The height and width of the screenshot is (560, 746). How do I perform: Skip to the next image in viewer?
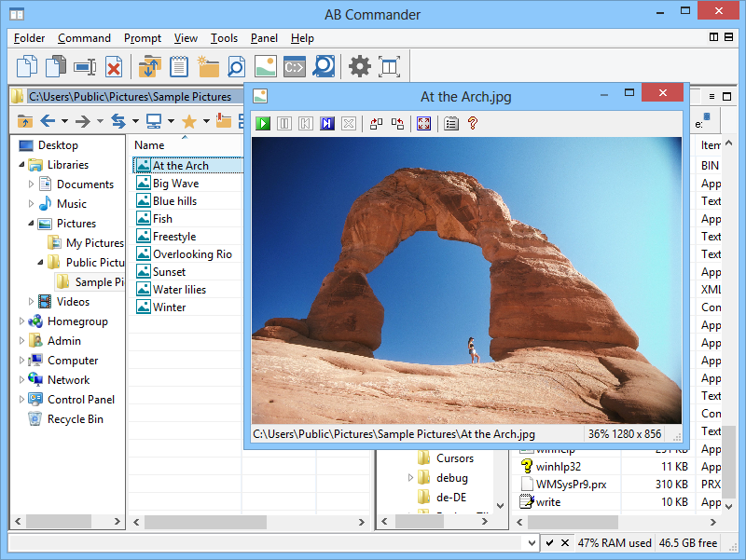coord(326,123)
